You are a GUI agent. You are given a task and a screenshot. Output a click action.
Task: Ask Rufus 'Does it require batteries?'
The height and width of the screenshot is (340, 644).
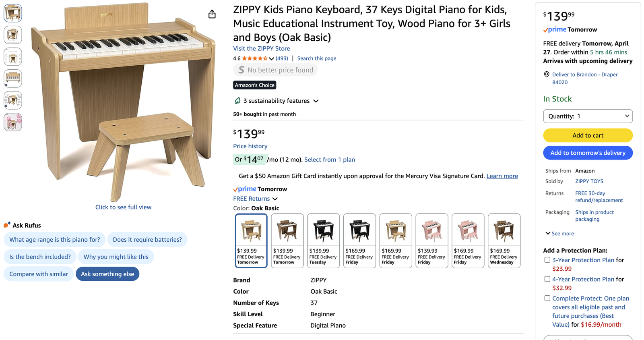coord(147,240)
